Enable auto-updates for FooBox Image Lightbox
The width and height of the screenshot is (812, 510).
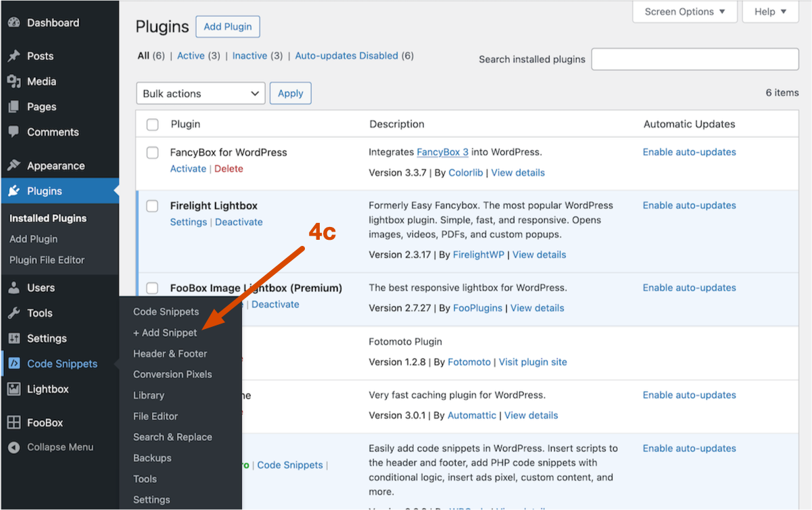click(x=690, y=288)
